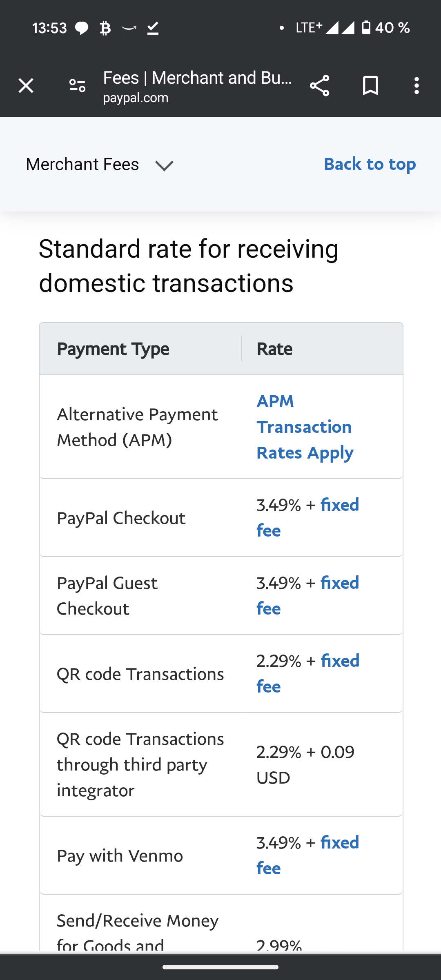The width and height of the screenshot is (441, 980).
Task: Expand the Merchant Fees dropdown
Action: 82,165
